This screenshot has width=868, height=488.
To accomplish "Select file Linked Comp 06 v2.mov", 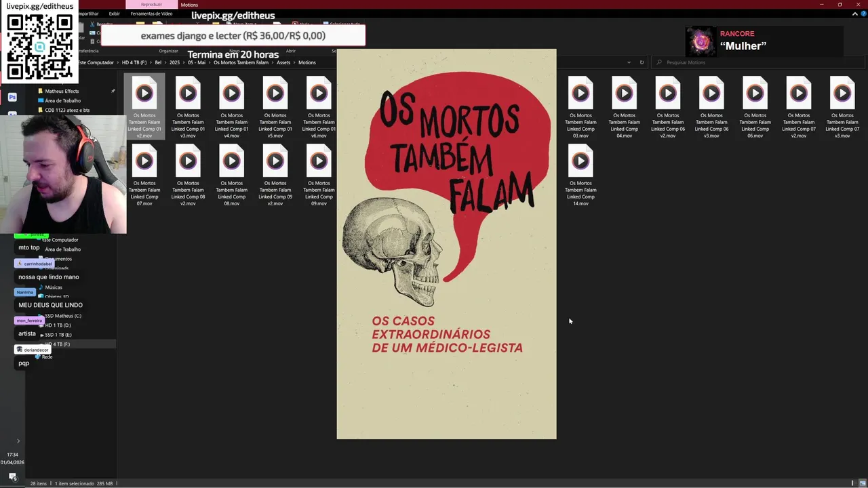I will tap(667, 106).
